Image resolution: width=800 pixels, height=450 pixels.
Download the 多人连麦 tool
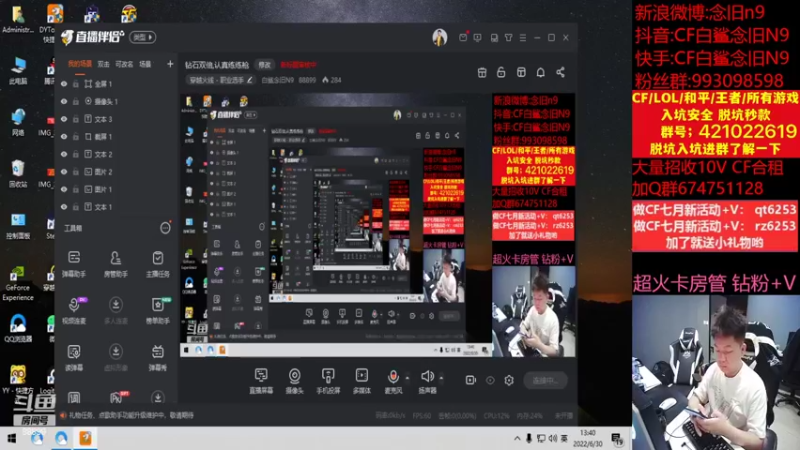coord(116,310)
